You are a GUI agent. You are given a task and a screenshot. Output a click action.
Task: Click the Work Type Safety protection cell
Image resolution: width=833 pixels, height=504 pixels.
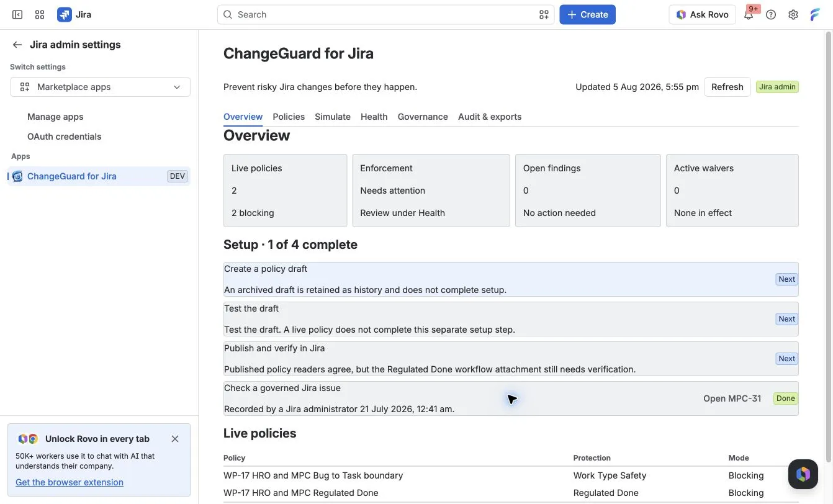[x=610, y=475]
